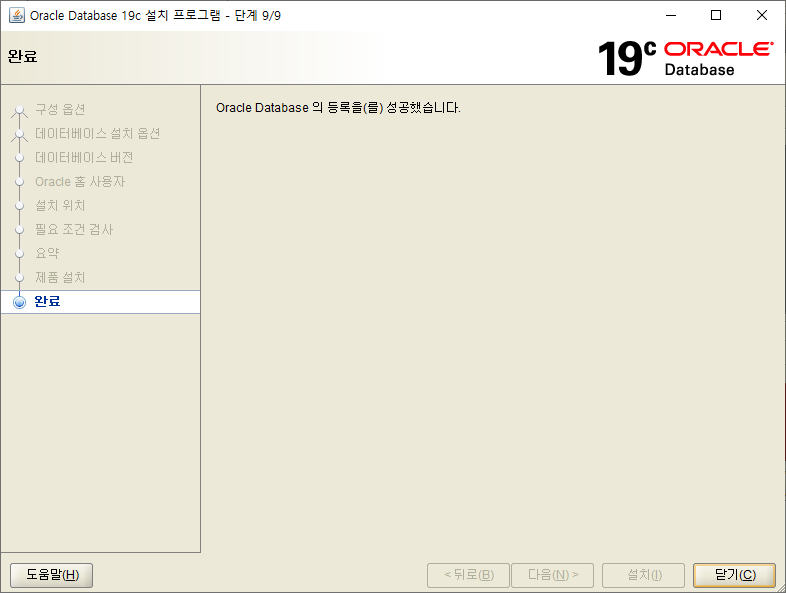The width and height of the screenshot is (786, 593).
Task: Select the 제품 설치 step
Action: click(x=60, y=278)
